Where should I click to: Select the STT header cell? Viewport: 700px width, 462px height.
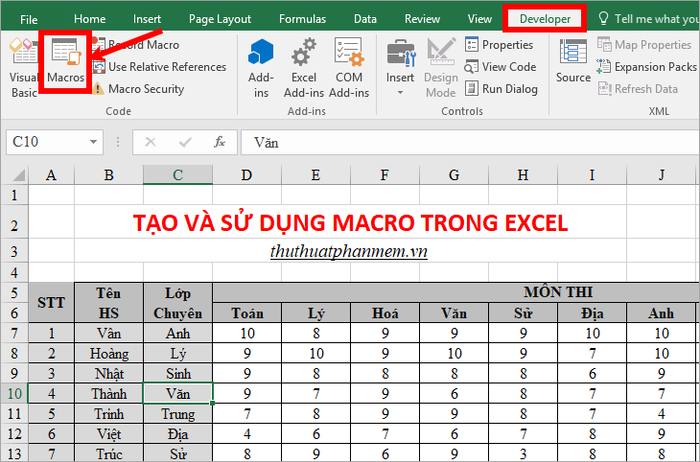pyautogui.click(x=51, y=302)
